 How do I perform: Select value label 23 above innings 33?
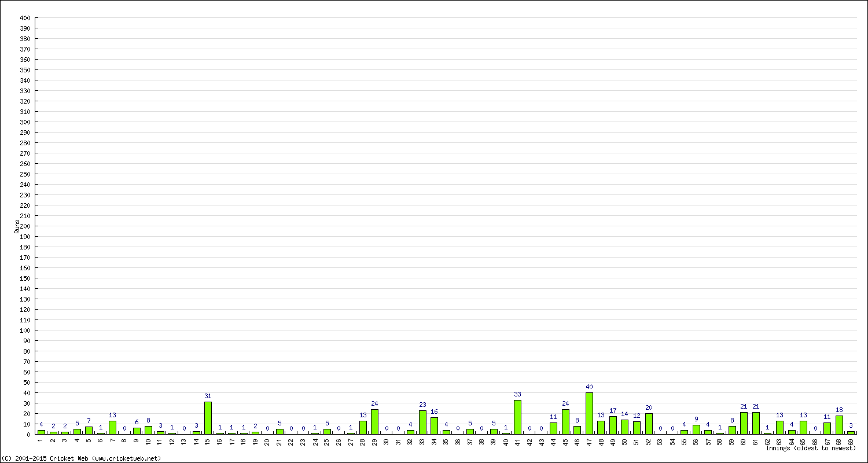422,405
